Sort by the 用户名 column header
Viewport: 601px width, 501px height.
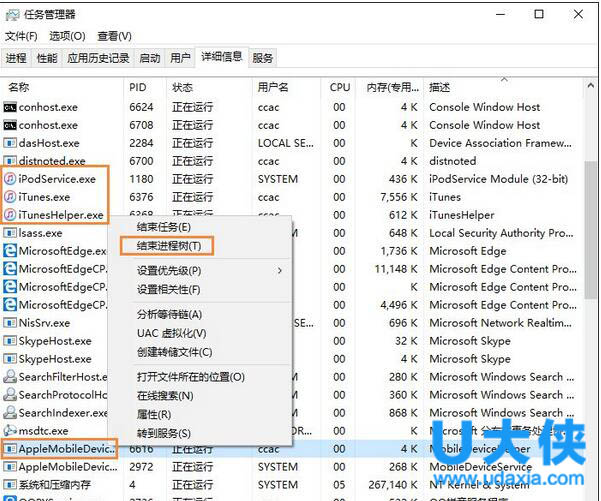point(273,88)
